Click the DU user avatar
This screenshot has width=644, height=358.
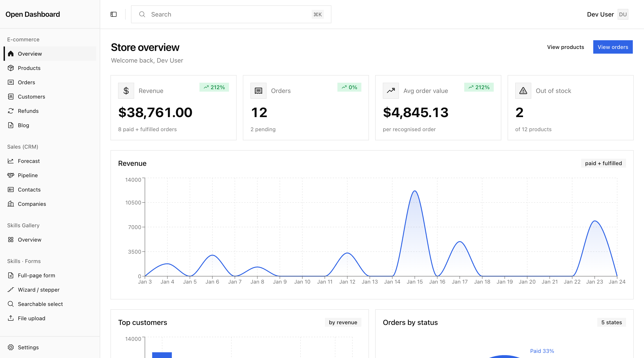click(x=623, y=14)
